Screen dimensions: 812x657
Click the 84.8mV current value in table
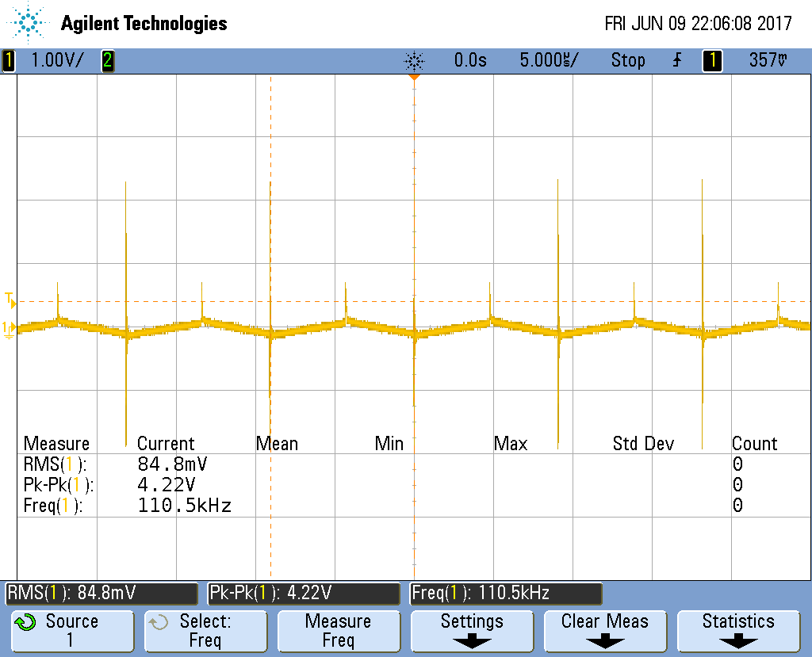click(172, 464)
